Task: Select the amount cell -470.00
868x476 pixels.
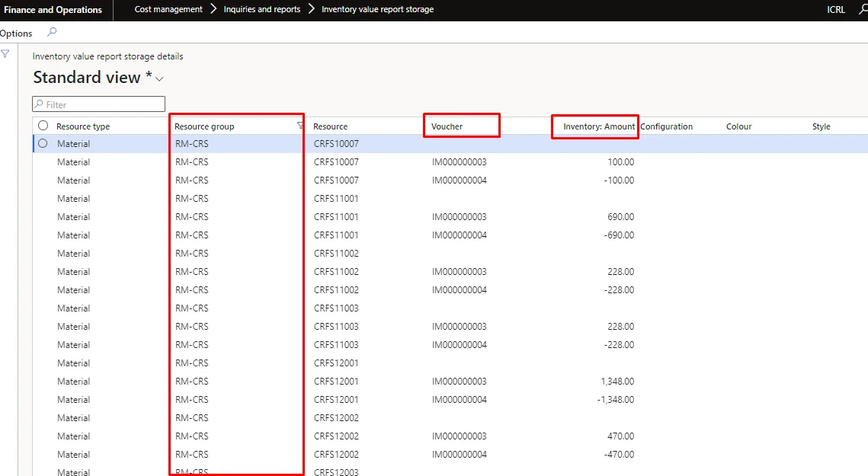Action: pos(619,455)
